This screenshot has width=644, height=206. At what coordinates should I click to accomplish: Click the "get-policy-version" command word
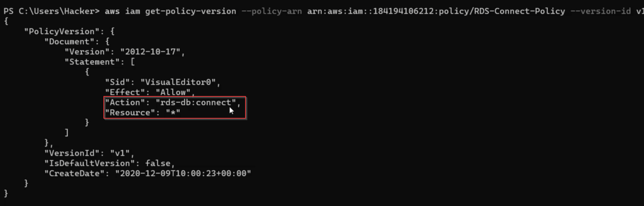191,11
